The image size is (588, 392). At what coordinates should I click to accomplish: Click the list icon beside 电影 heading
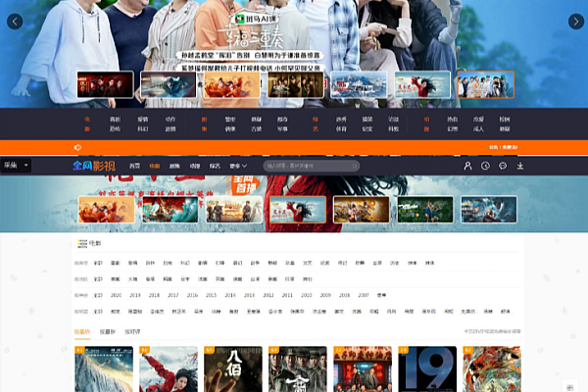[x=82, y=243]
